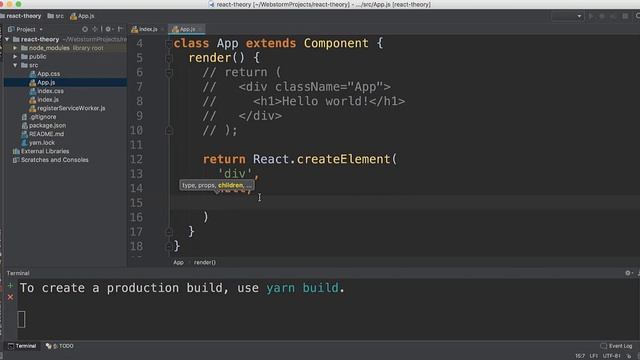Click the fold end marker at line 10

(169, 131)
